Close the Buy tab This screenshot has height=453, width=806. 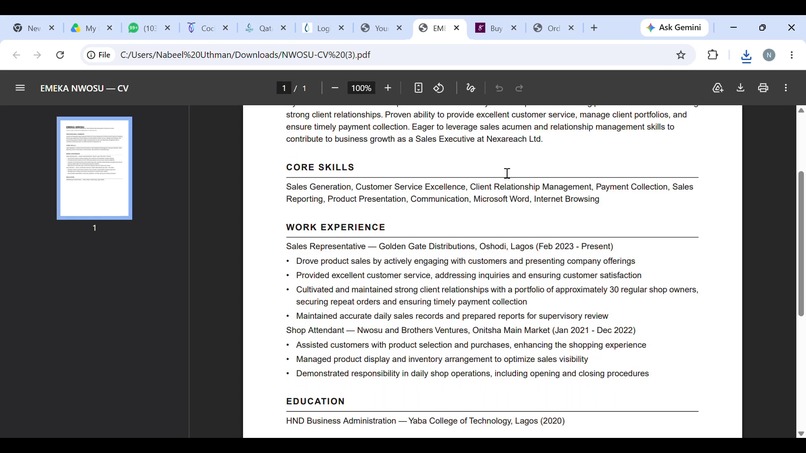coord(514,28)
